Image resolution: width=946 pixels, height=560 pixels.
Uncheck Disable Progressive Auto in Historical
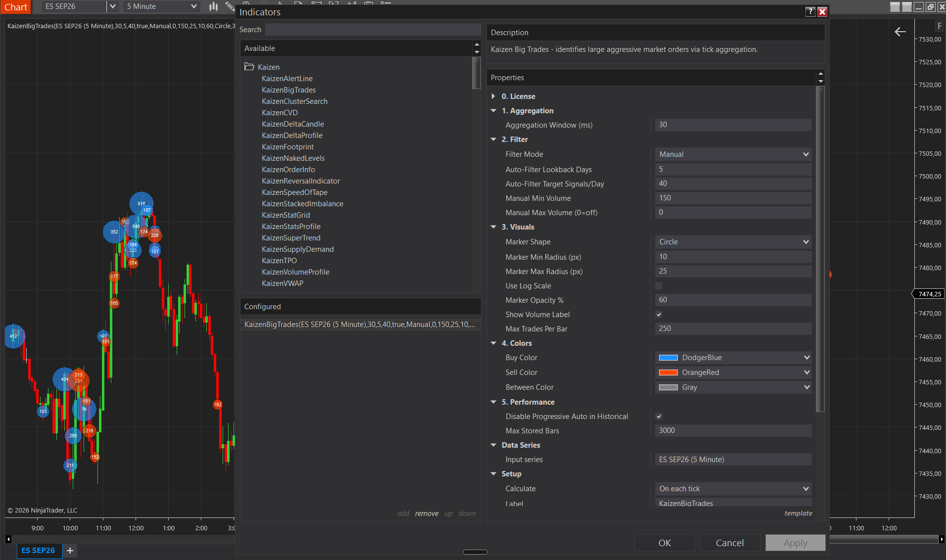coord(659,417)
